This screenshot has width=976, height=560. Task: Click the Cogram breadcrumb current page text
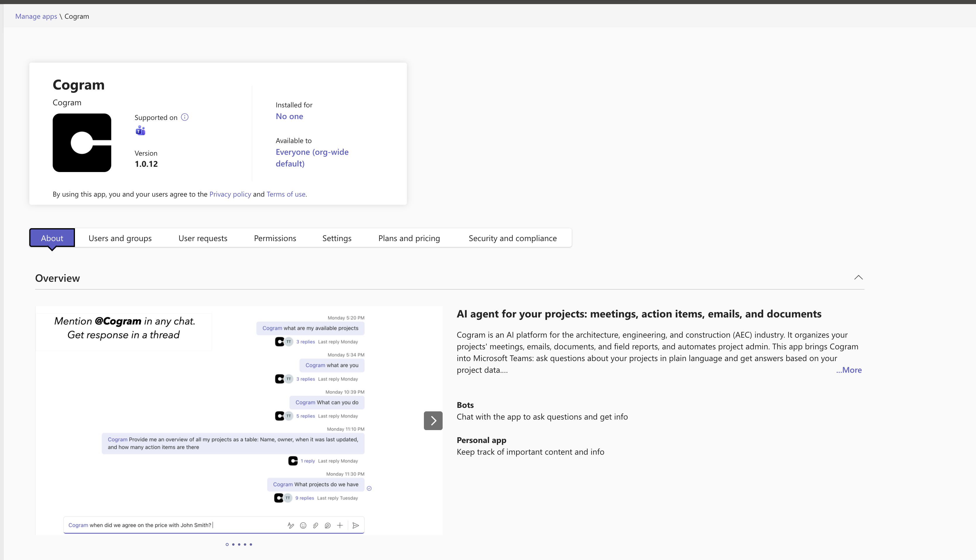[x=77, y=16]
